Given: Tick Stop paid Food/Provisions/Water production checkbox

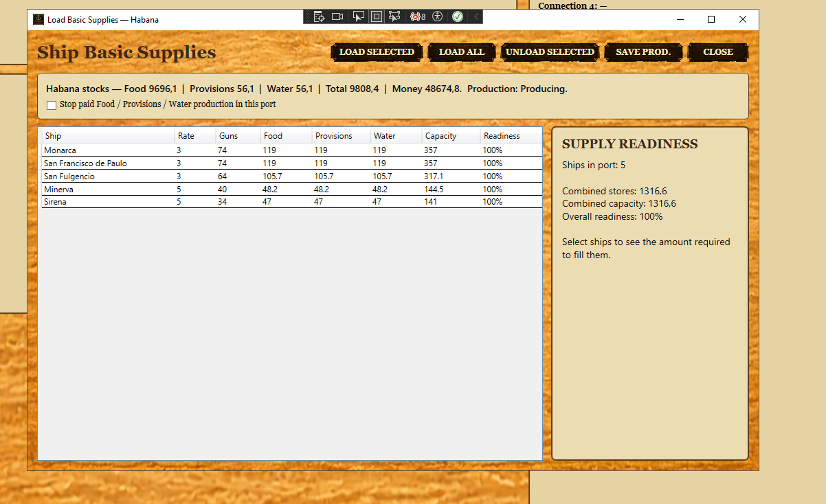Looking at the screenshot, I should (x=51, y=105).
